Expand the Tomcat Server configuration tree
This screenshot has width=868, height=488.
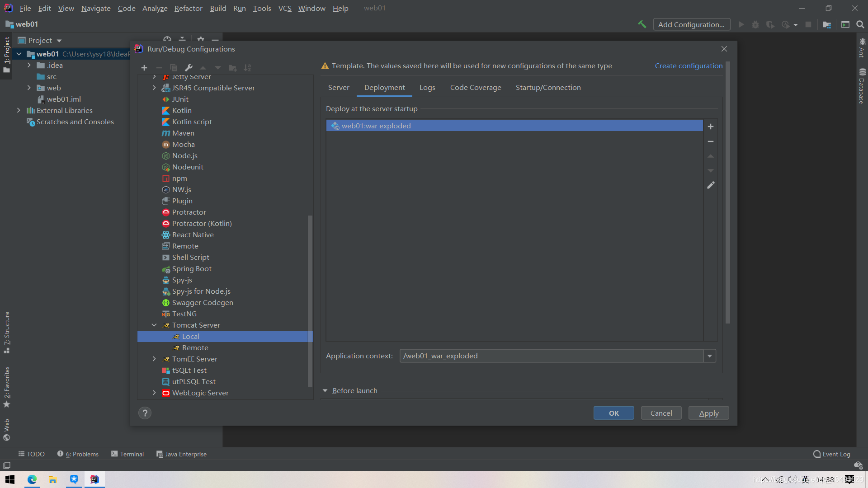pyautogui.click(x=154, y=325)
